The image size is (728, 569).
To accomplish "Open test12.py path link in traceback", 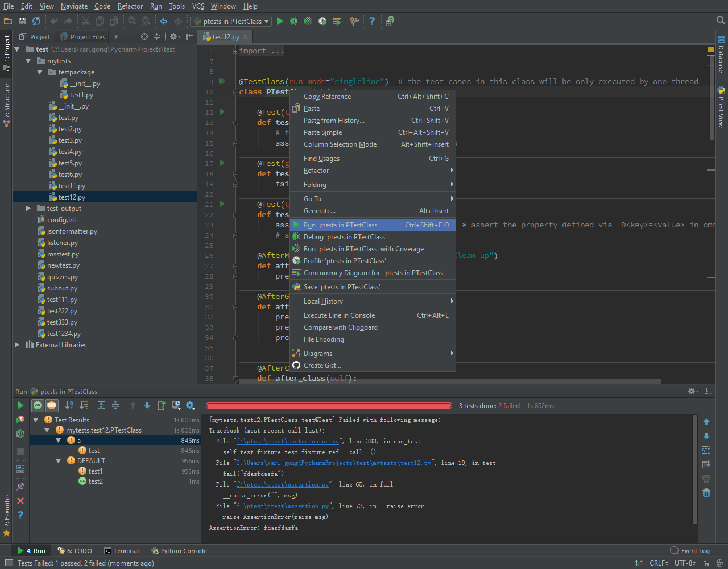I will point(334,463).
